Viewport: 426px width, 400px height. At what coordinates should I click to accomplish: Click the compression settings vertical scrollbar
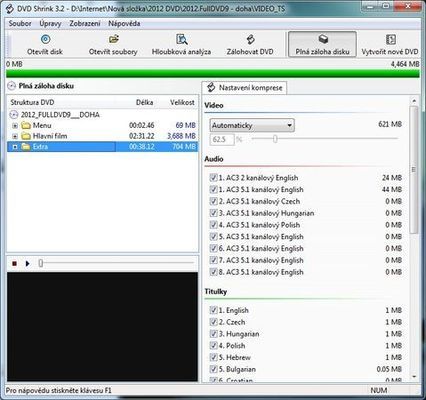(414, 238)
